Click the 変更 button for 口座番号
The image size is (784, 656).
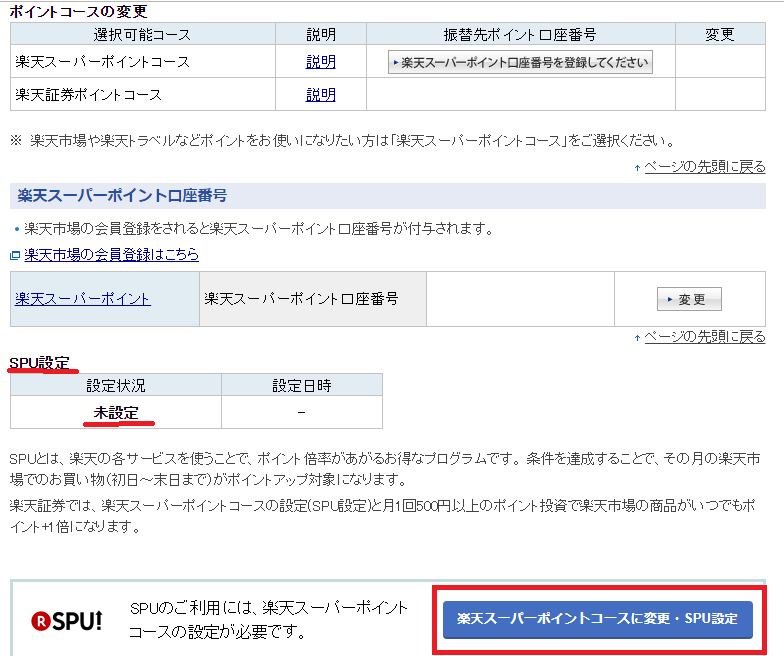tap(689, 299)
